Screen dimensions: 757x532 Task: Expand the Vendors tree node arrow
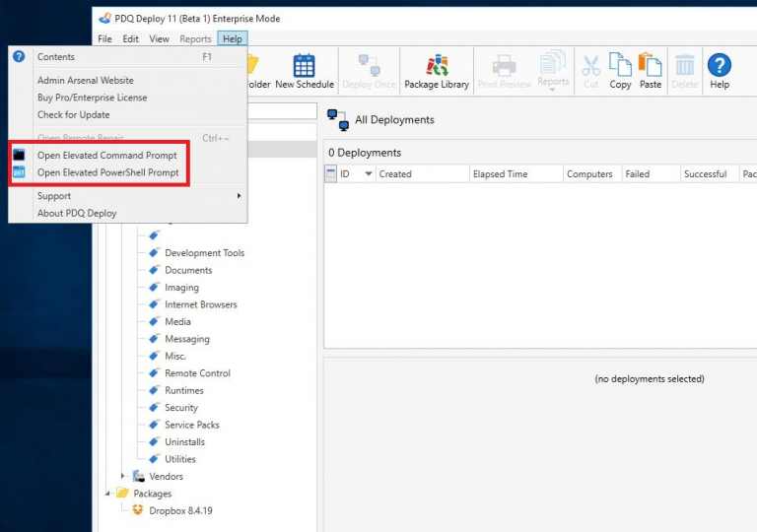tap(122, 476)
